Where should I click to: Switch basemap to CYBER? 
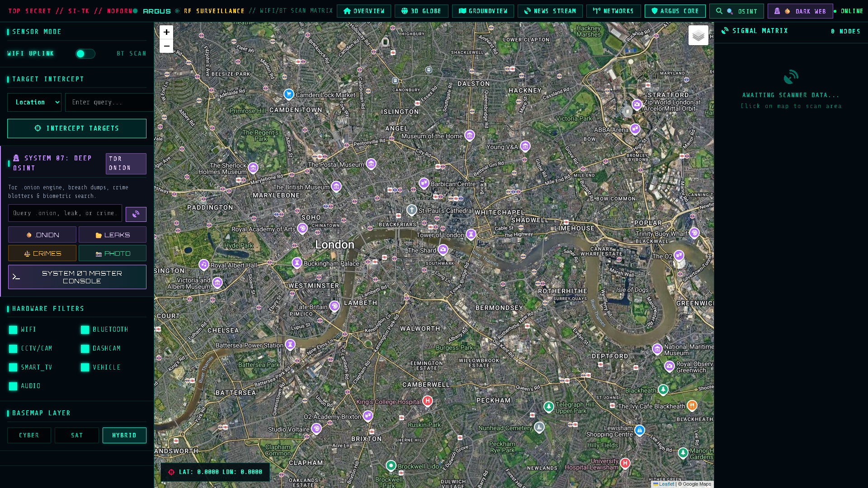[x=29, y=436]
